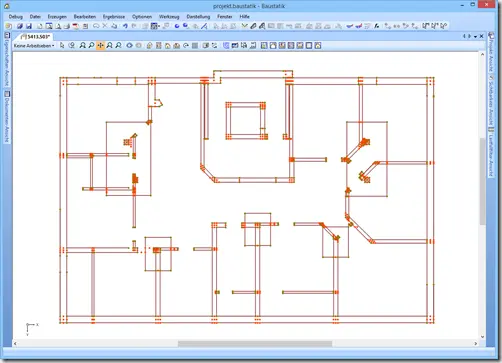Switch to the 5413.503 document tab
This screenshot has height=363, width=502.
point(36,37)
